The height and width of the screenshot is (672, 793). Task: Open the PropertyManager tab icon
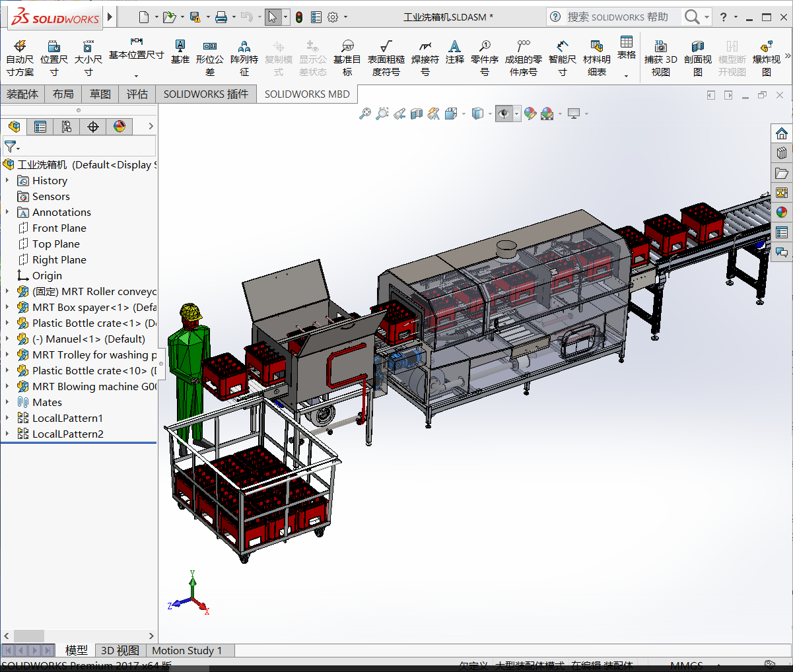coord(40,126)
